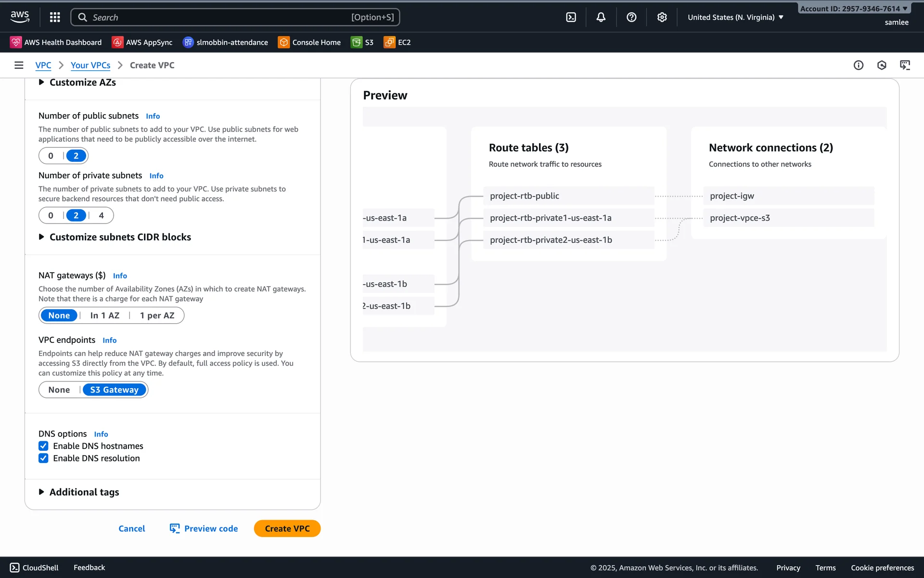The width and height of the screenshot is (924, 578).
Task: Open CloudShell from the top navigation bar
Action: point(571,17)
